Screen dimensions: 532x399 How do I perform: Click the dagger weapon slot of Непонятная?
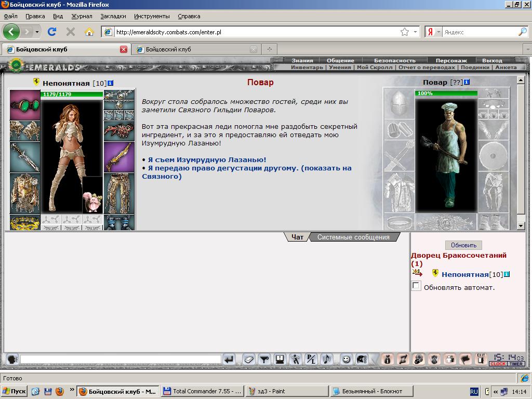click(25, 157)
